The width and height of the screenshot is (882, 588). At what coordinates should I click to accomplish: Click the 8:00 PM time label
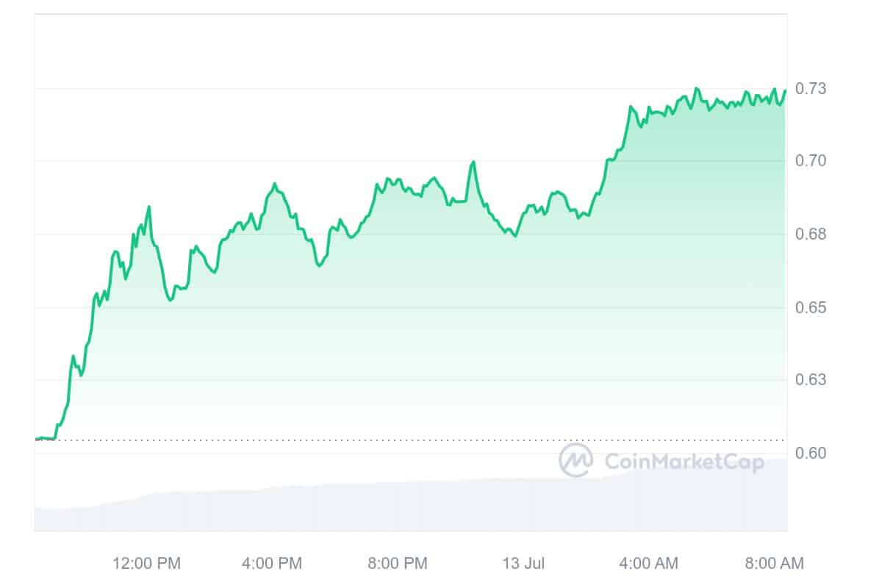click(x=397, y=564)
